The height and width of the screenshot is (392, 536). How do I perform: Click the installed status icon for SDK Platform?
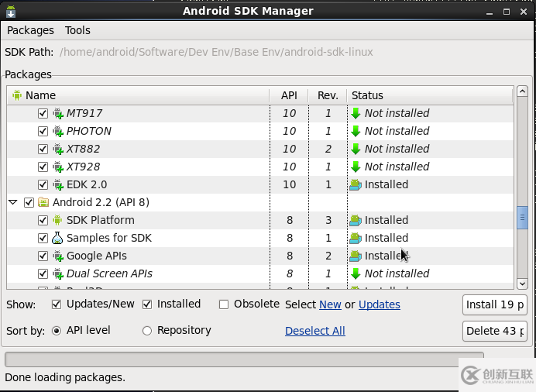[x=356, y=221]
